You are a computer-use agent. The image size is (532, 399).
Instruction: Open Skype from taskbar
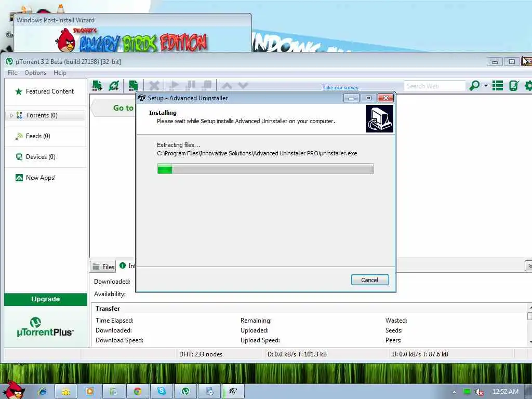coord(161,392)
